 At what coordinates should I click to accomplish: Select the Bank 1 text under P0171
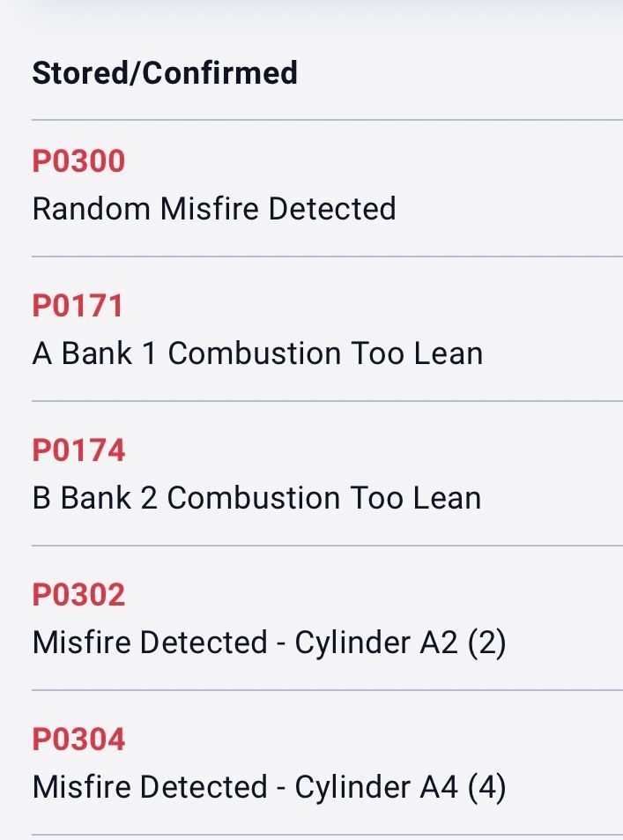(x=109, y=353)
